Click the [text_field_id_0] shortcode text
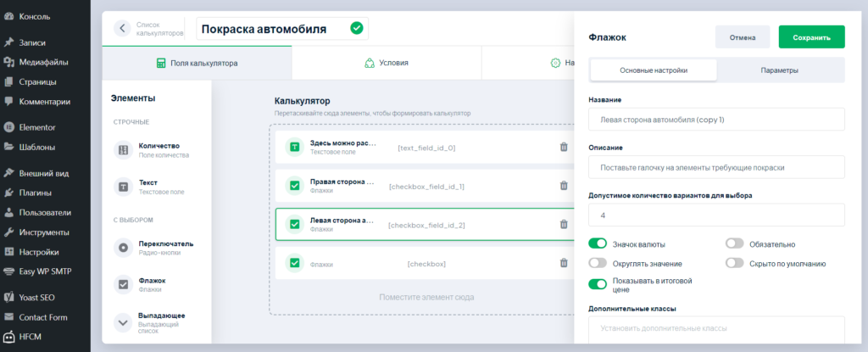 (426, 148)
